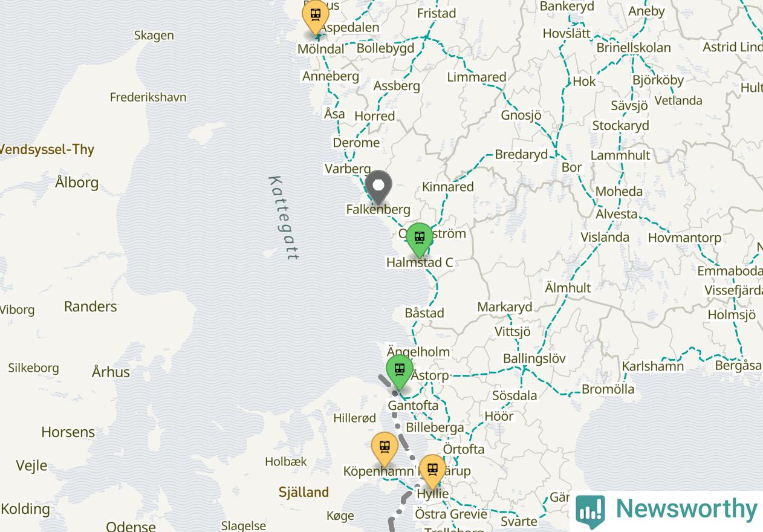This screenshot has width=763, height=532.
Task: Select the Århus city label
Action: tap(111, 372)
